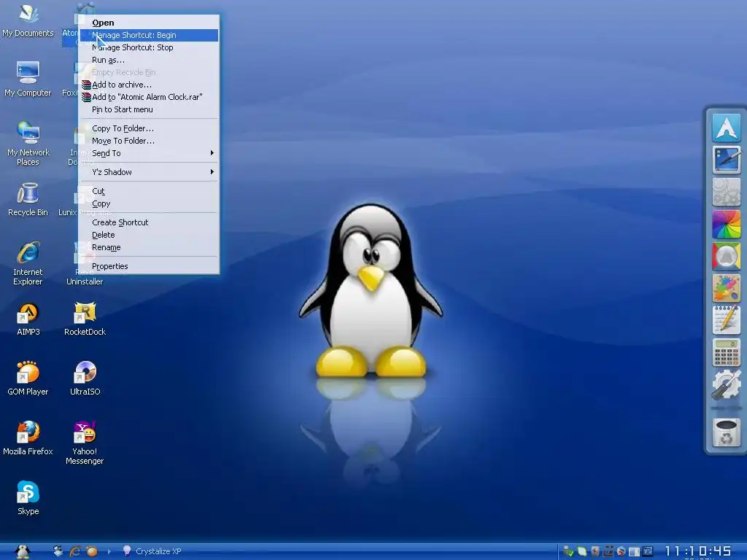Select the UltraISO desktop shortcut

coord(85,378)
